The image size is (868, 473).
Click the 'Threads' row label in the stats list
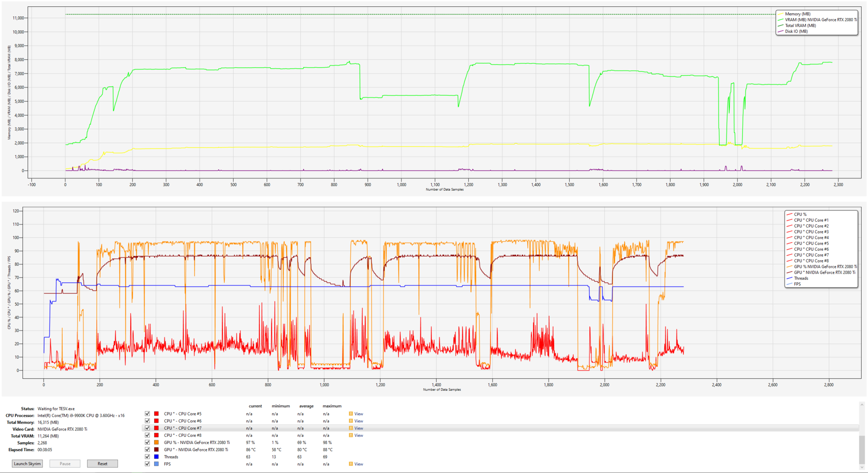pyautogui.click(x=171, y=457)
